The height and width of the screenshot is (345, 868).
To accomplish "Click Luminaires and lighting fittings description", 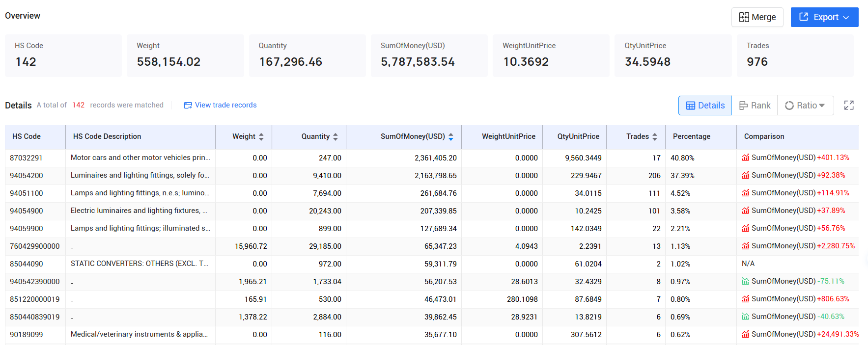I will [140, 175].
